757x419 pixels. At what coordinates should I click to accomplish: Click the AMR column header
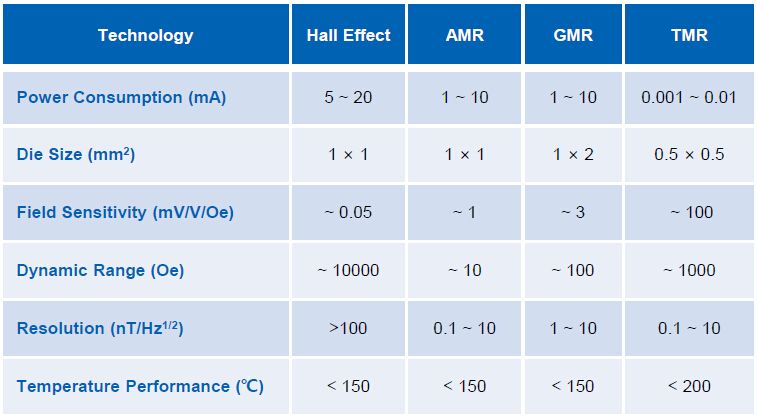click(464, 35)
